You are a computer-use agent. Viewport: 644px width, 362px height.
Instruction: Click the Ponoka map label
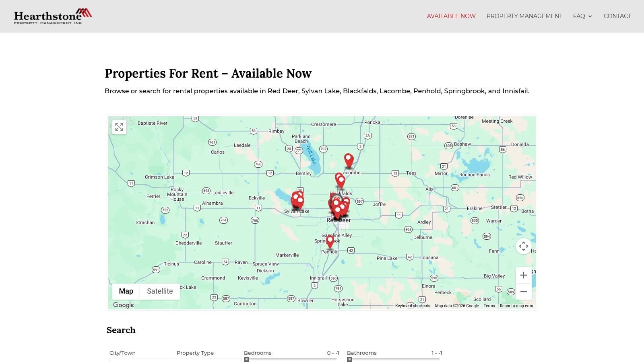pos(372,122)
